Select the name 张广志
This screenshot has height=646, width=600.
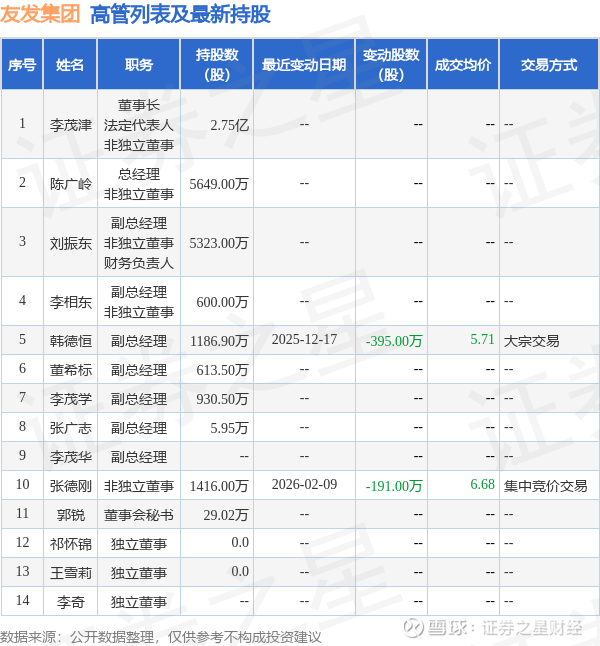pos(71,428)
